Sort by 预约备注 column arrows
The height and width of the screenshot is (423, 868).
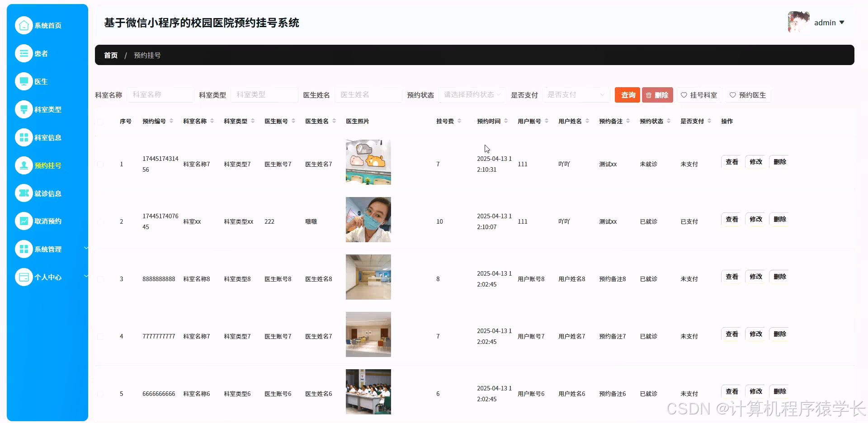click(628, 121)
